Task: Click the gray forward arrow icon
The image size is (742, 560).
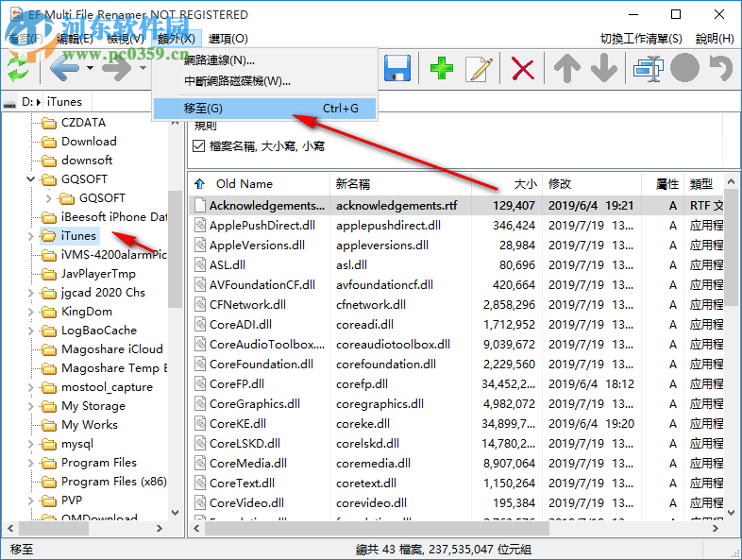Action: (x=116, y=68)
